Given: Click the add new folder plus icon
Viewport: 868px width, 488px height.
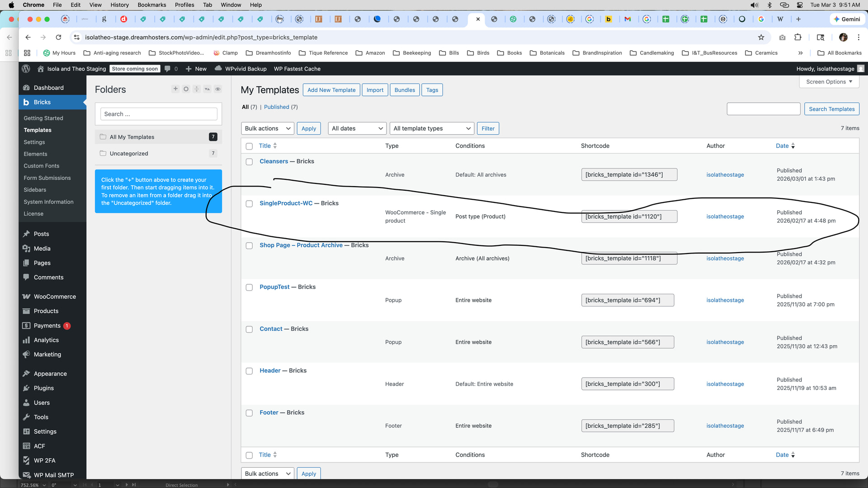Looking at the screenshot, I should (175, 89).
